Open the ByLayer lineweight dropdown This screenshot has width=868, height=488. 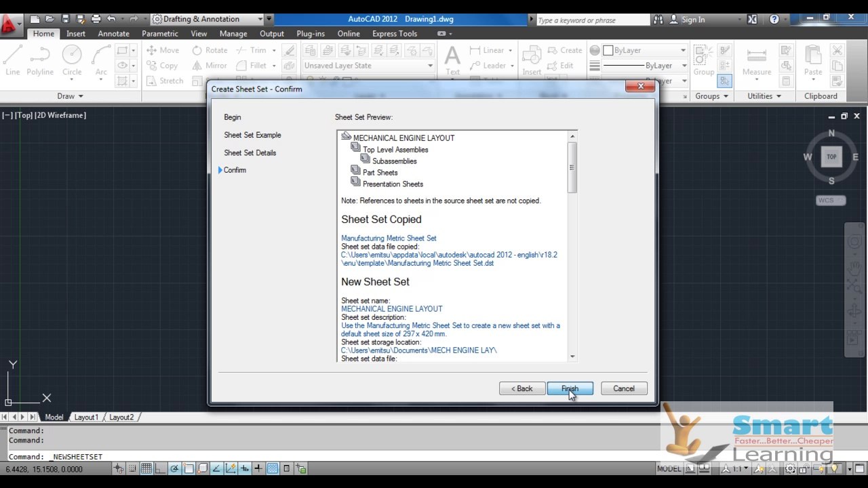pos(644,66)
